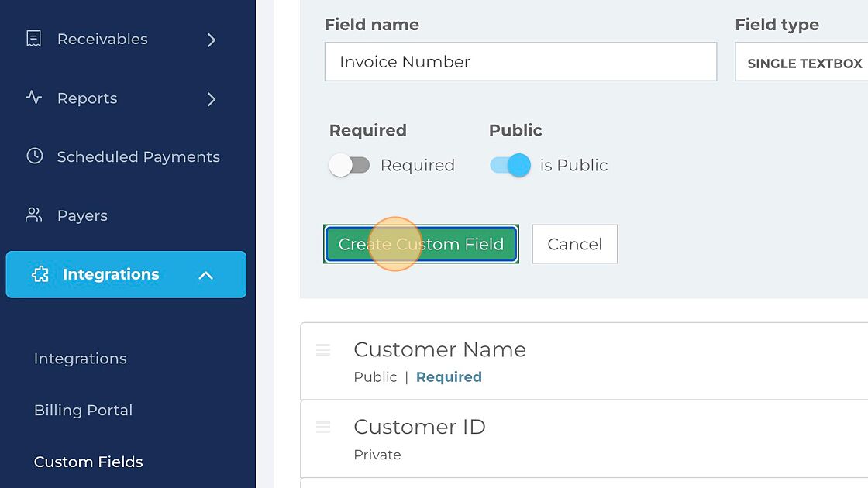This screenshot has width=868, height=488.
Task: Expand the Receivables submenu chevron
Action: point(211,40)
